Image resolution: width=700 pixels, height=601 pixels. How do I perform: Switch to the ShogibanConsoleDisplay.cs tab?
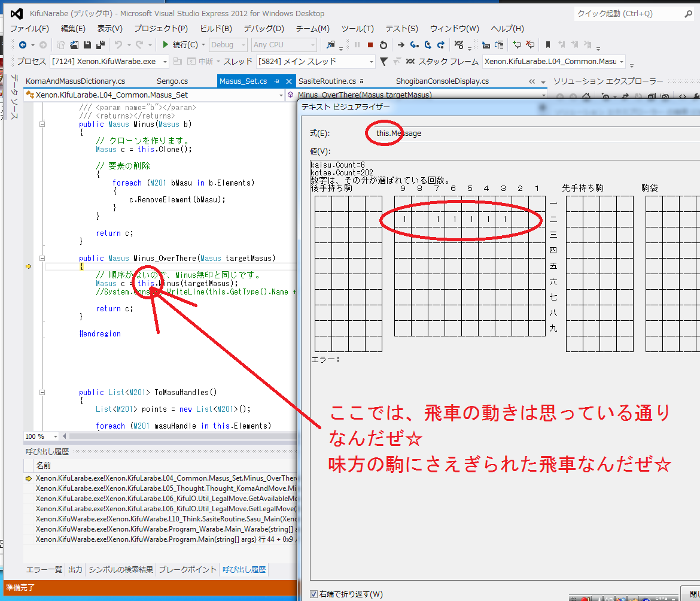pos(442,81)
